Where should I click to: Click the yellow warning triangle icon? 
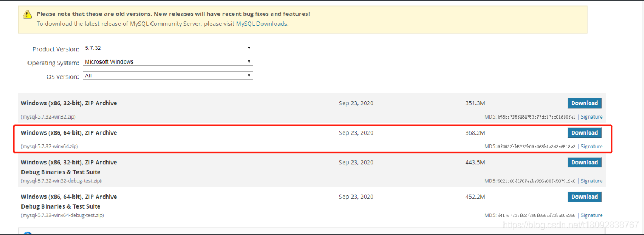click(x=27, y=14)
